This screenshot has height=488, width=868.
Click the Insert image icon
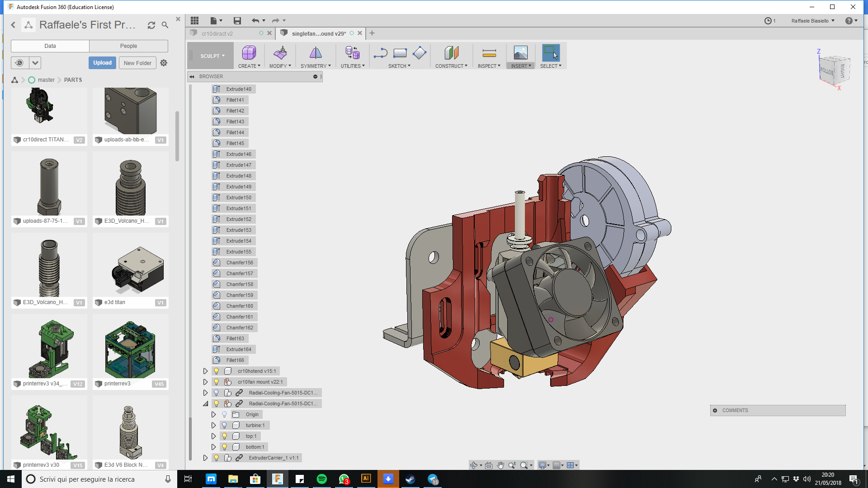520,53
